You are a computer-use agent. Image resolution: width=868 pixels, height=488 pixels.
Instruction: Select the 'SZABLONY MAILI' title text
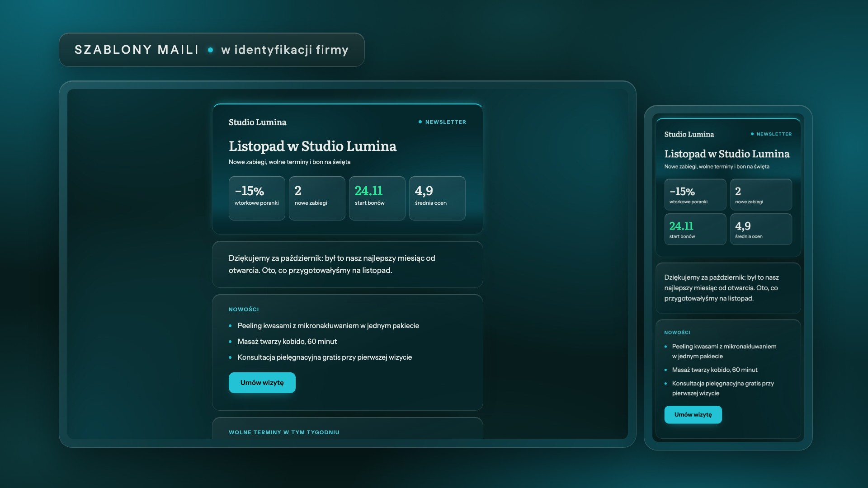137,50
